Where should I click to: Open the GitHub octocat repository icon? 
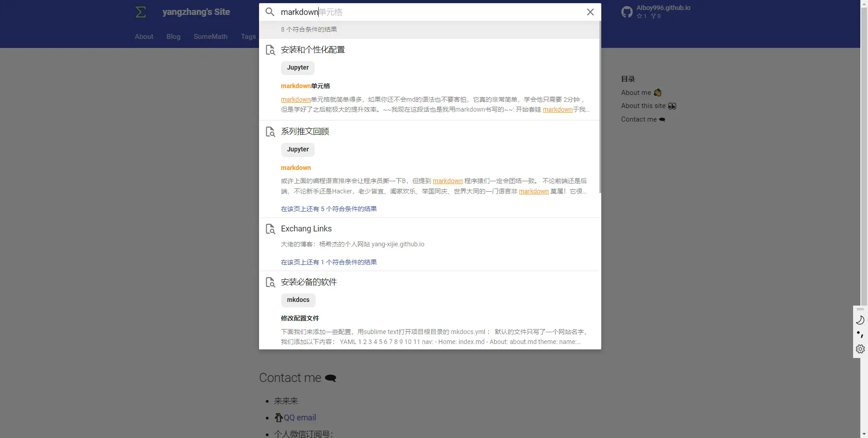coord(627,12)
